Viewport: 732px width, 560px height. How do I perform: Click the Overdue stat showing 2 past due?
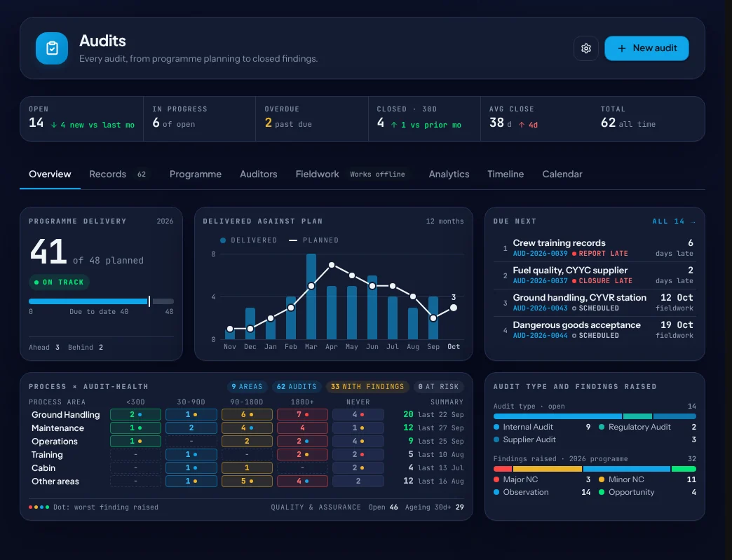[311, 118]
